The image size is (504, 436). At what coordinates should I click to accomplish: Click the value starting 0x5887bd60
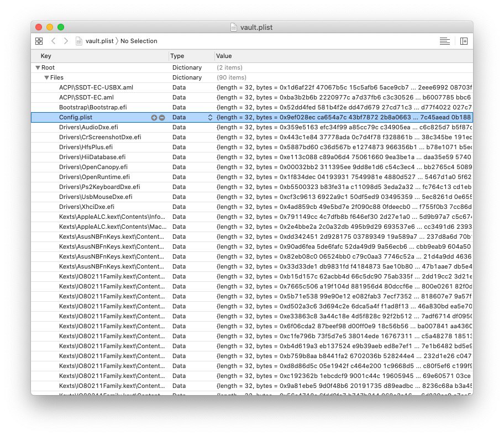344,147
